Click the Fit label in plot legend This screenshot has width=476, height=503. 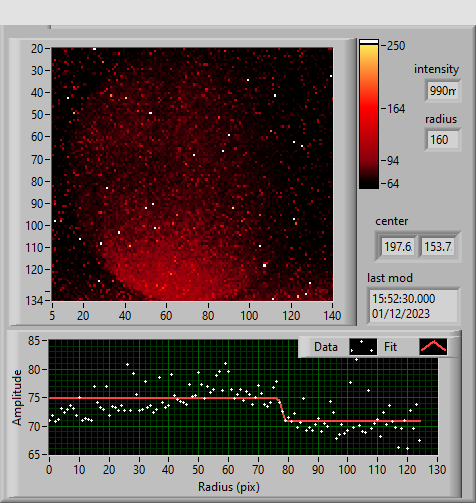click(390, 347)
